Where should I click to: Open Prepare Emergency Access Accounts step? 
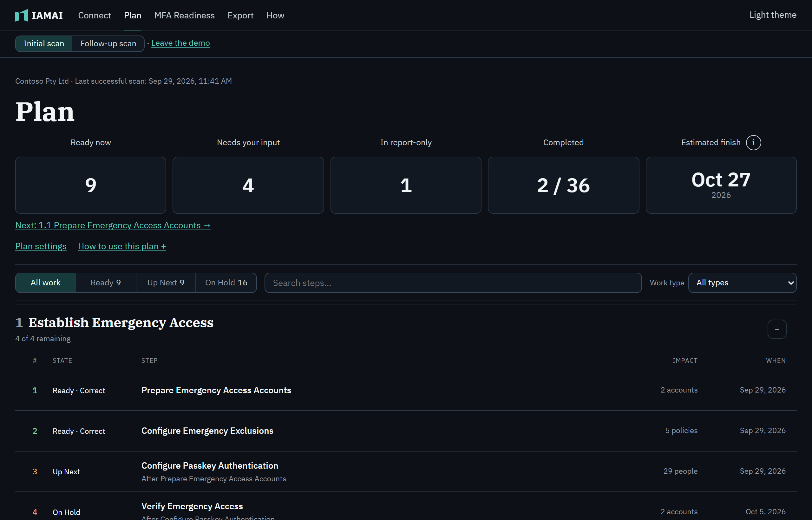point(216,390)
